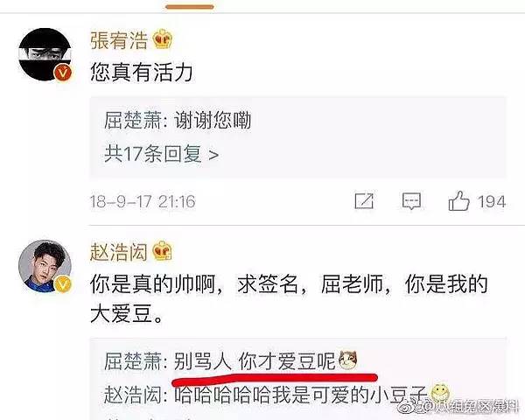View 張宥浩's profile avatar

click(45, 54)
